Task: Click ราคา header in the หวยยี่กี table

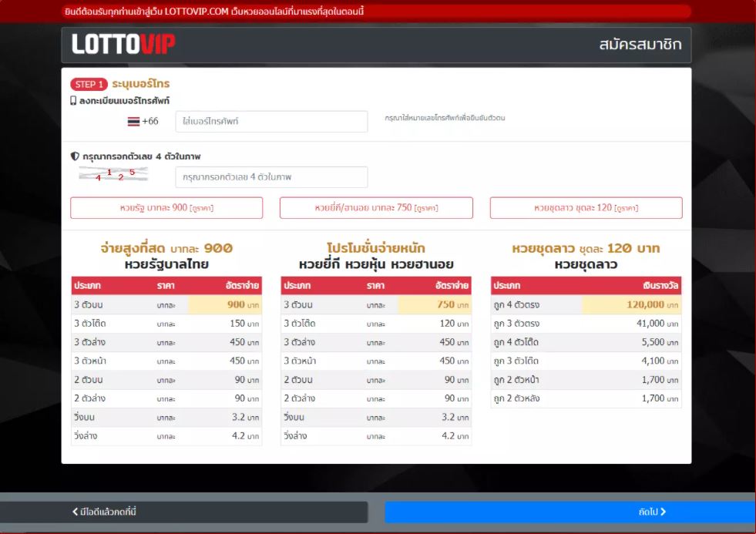Action: [375, 285]
